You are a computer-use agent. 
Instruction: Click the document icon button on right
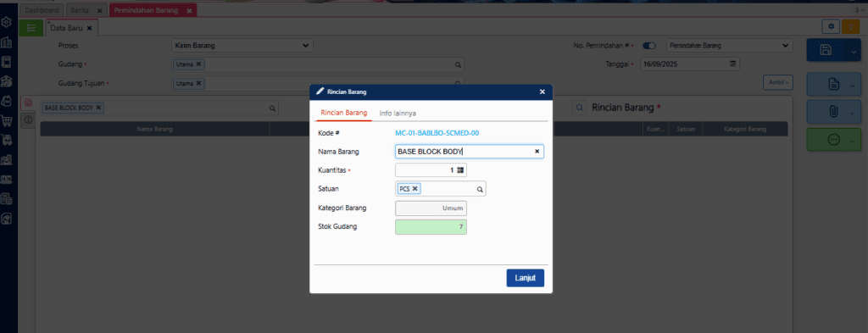click(x=834, y=84)
